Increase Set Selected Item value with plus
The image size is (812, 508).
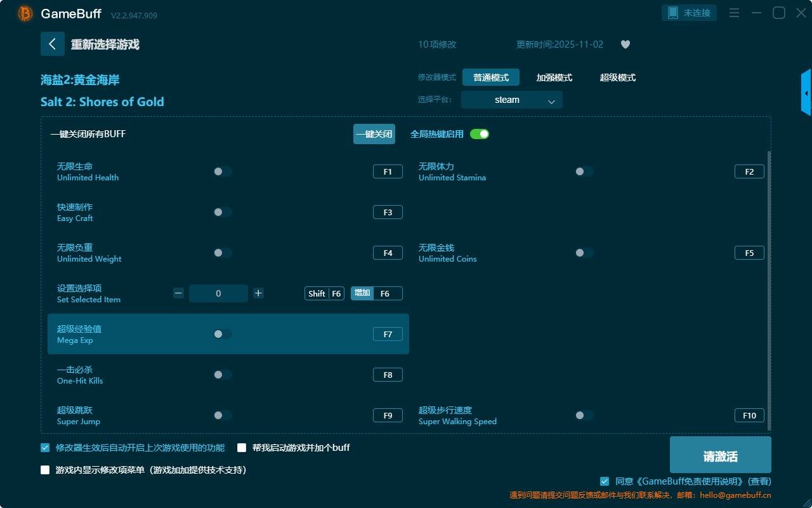258,293
